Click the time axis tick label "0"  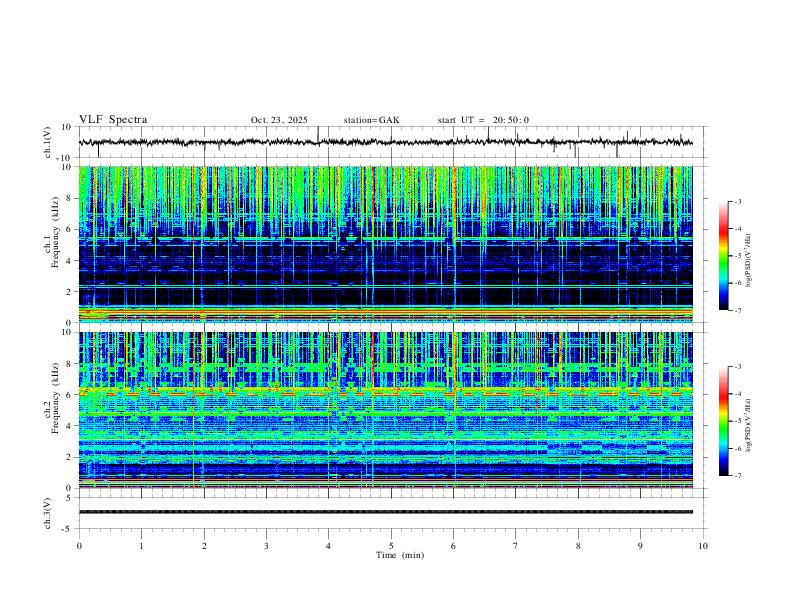point(79,546)
